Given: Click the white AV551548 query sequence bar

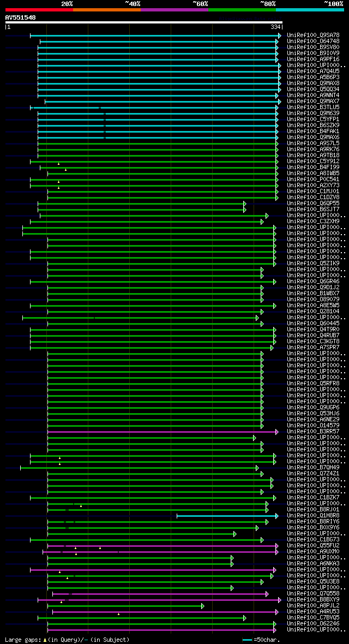Looking at the screenshot, I should 144,22.
